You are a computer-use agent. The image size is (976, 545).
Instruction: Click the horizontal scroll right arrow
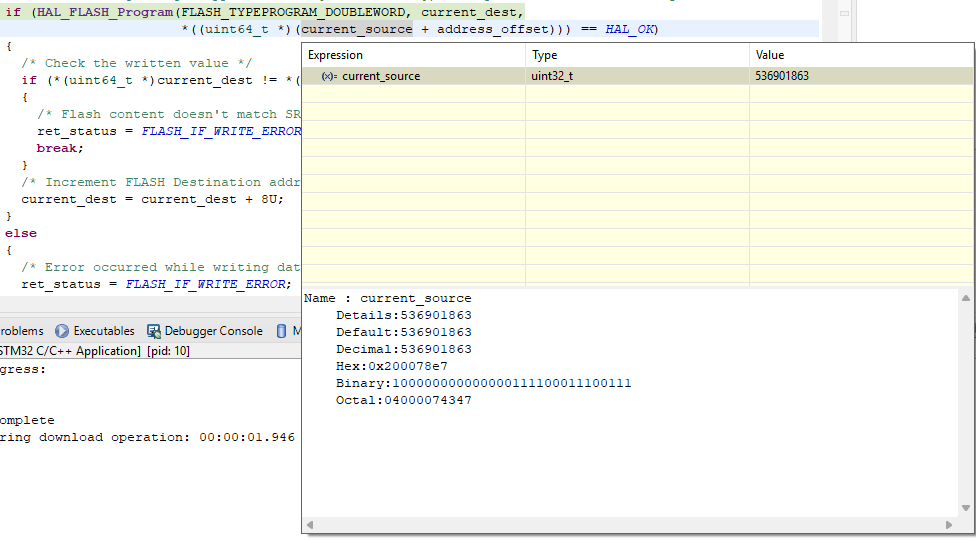tap(949, 524)
